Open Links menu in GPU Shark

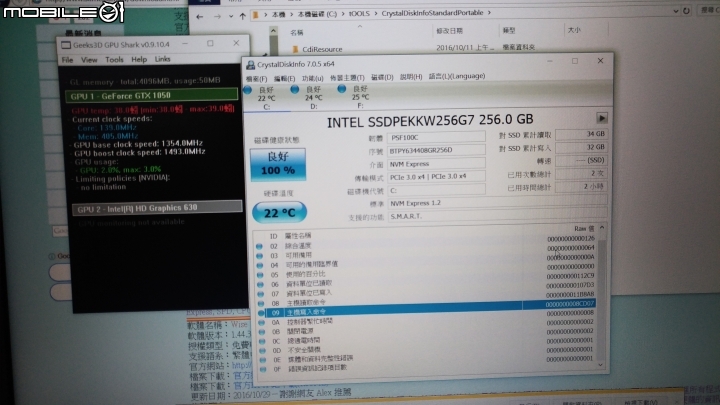(162, 59)
